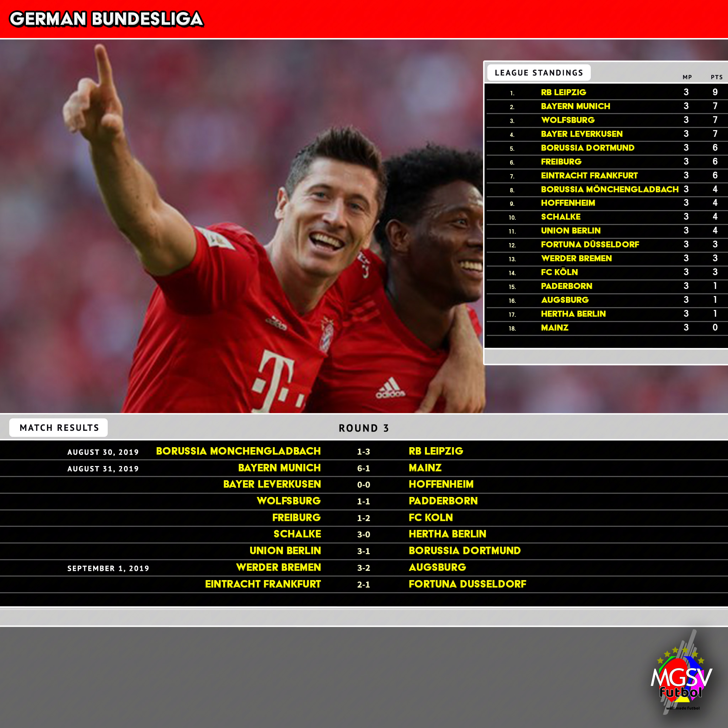Click MAINZ in match results
Image resolution: width=728 pixels, height=728 pixels.
click(425, 468)
